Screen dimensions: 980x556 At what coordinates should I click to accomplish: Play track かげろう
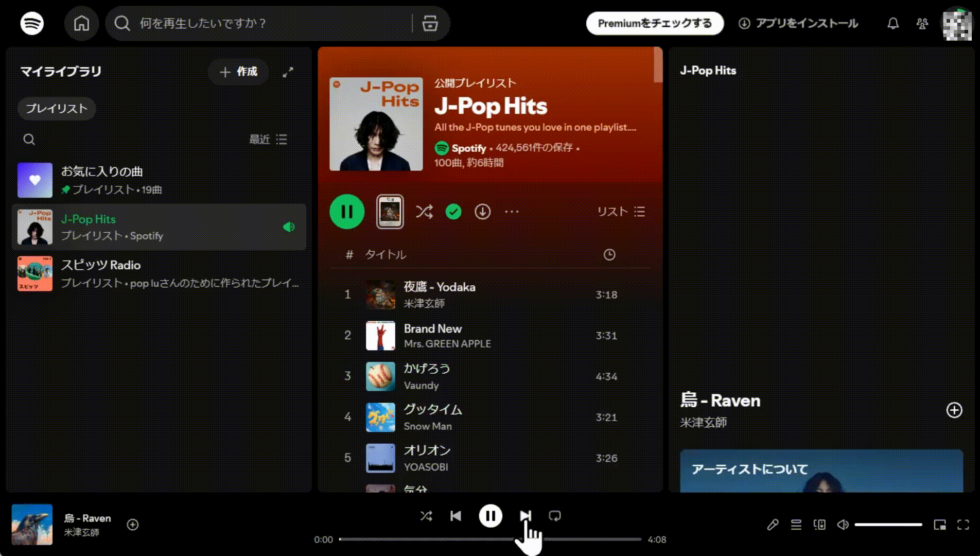click(489, 376)
